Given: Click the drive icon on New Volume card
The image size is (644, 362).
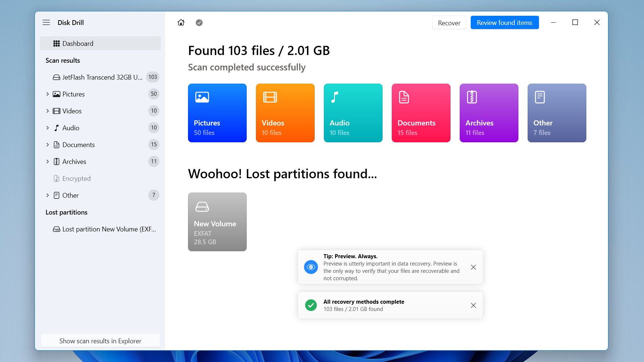Looking at the screenshot, I should click(202, 207).
